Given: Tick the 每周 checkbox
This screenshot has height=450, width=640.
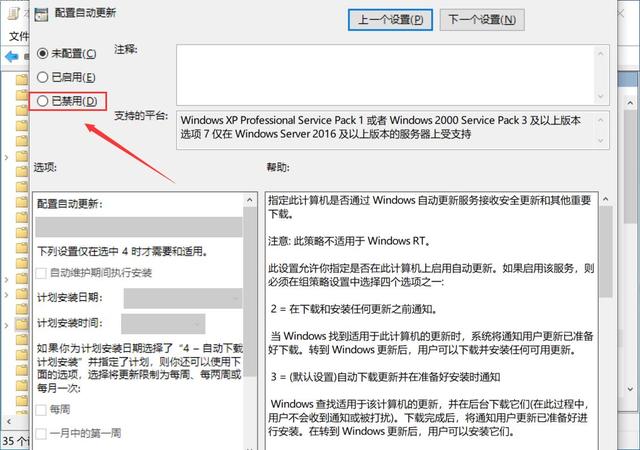Looking at the screenshot, I should (41, 410).
